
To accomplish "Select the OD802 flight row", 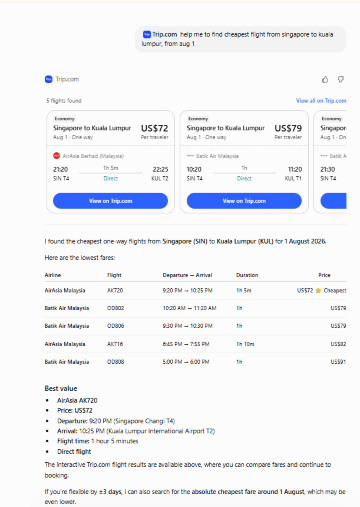I will [195, 308].
